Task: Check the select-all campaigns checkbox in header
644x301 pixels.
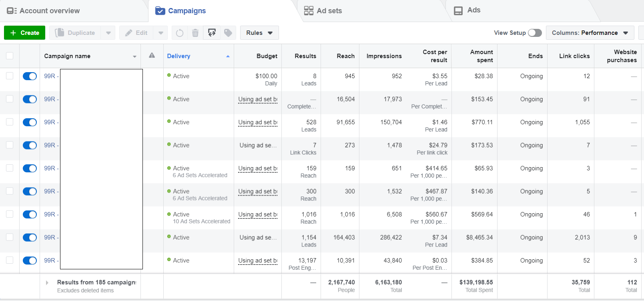Action: click(x=10, y=56)
